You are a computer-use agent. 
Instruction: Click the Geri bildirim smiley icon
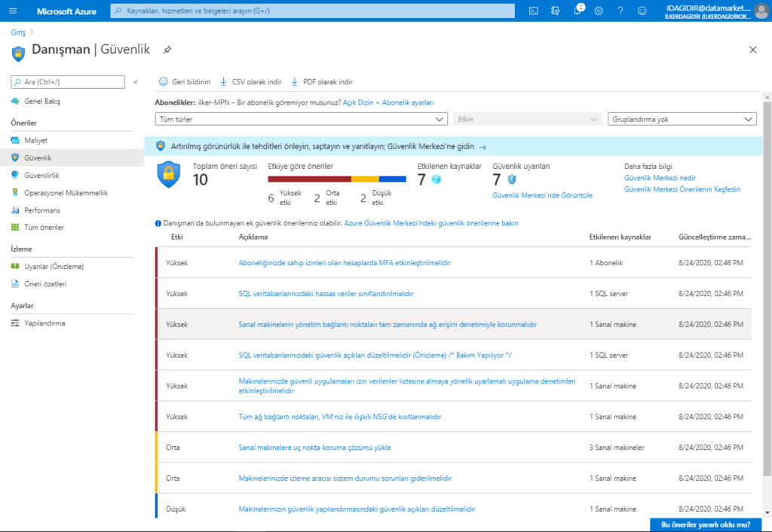(164, 81)
